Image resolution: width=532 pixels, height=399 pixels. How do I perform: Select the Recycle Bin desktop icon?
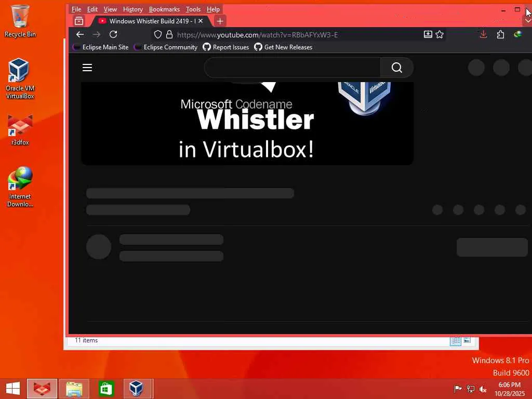pos(20,21)
